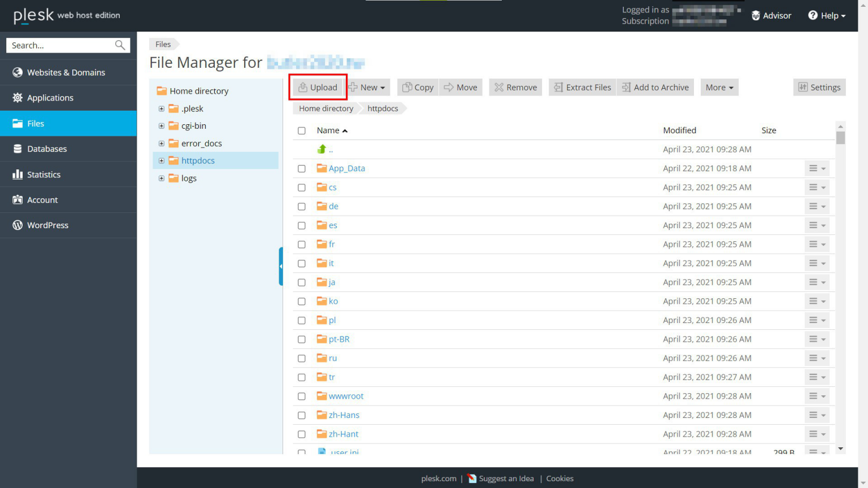Open the Upload tool
Screen dimensions: 868x488
(318, 87)
